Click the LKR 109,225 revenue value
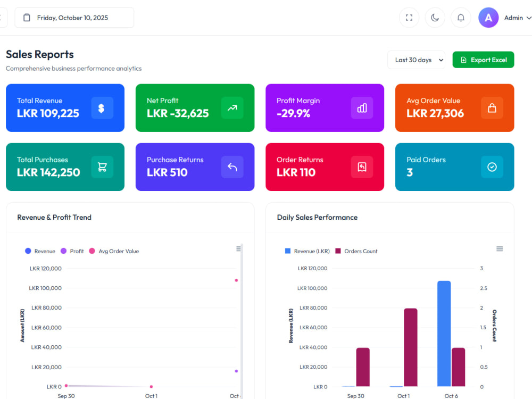This screenshot has height=399, width=532. click(48, 113)
